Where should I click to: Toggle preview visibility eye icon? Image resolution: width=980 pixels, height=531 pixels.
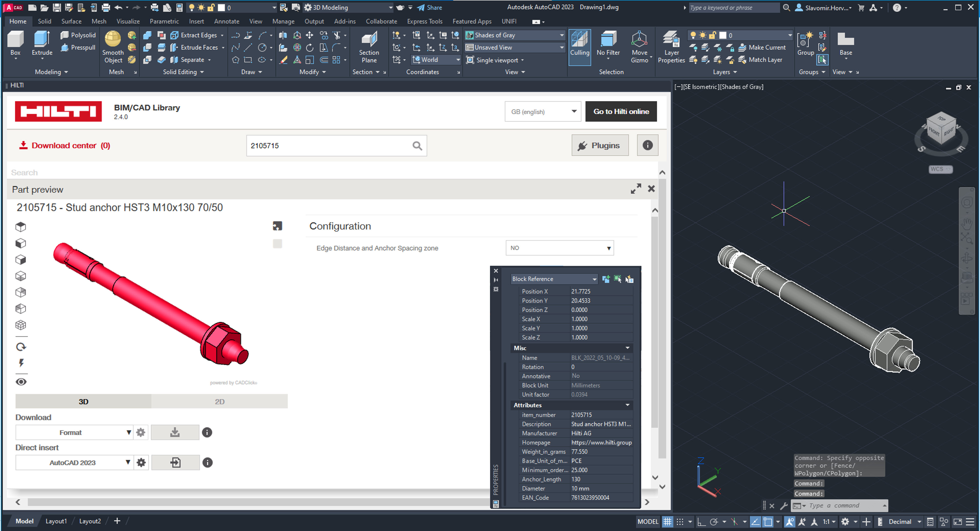(21, 382)
